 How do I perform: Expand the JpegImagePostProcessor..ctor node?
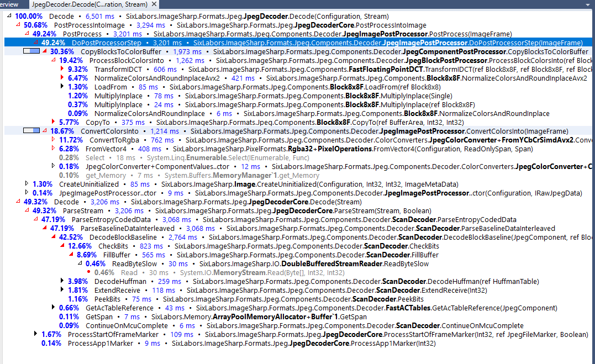click(x=27, y=192)
